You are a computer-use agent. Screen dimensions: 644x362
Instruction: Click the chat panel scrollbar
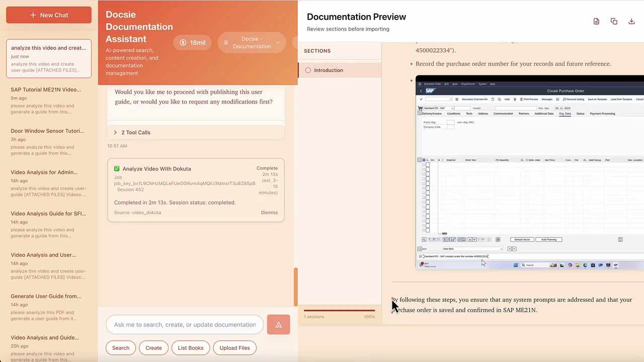point(295,286)
